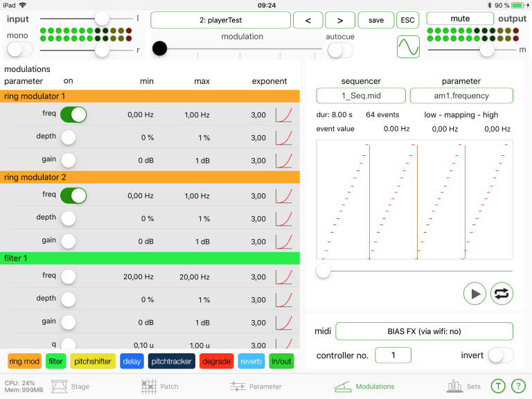Open the T tuner icon in bottom bar
This screenshot has width=532, height=399.
point(498,386)
